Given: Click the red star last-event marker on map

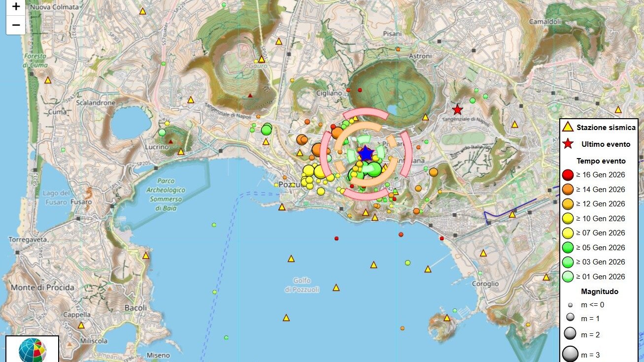Looking at the screenshot, I should coord(457,109).
